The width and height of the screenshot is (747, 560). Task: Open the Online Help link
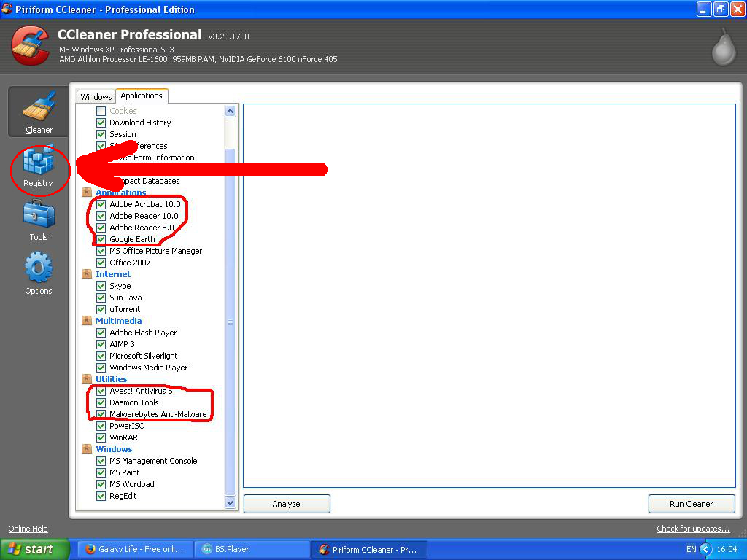pos(28,529)
